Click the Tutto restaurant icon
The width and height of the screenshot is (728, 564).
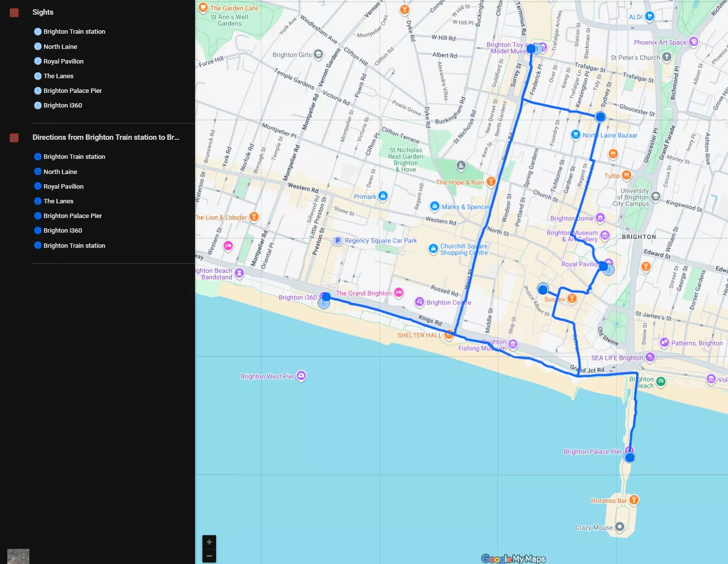626,175
